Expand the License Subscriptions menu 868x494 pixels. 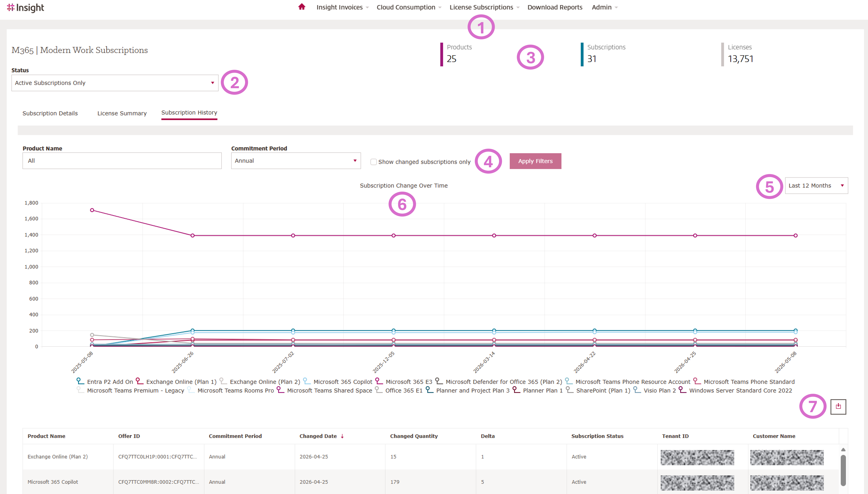tap(484, 7)
